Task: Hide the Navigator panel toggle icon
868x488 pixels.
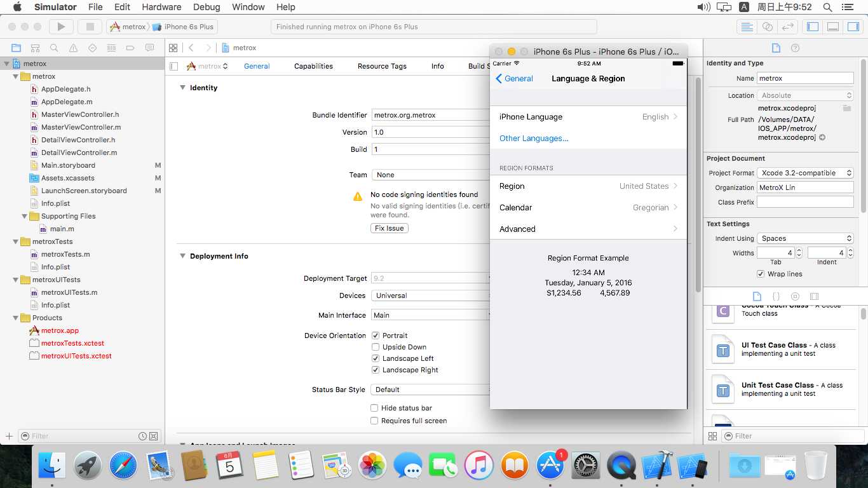Action: point(813,27)
